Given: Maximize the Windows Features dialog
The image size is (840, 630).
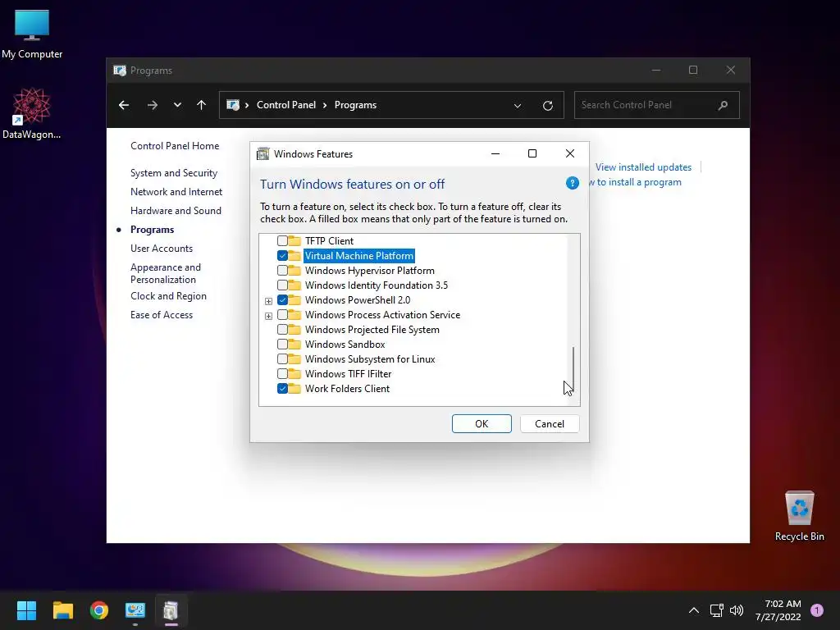Looking at the screenshot, I should (x=532, y=153).
